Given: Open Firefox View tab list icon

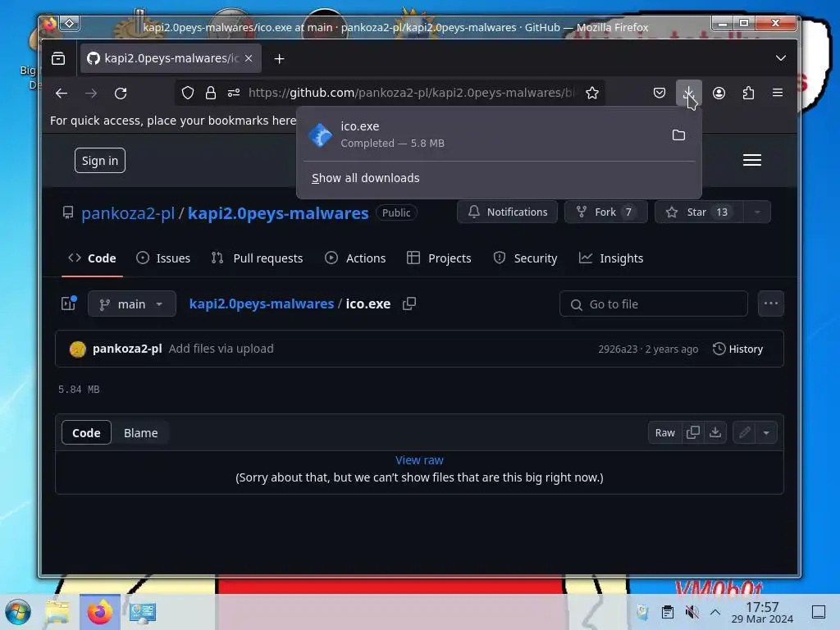Looking at the screenshot, I should (x=58, y=58).
